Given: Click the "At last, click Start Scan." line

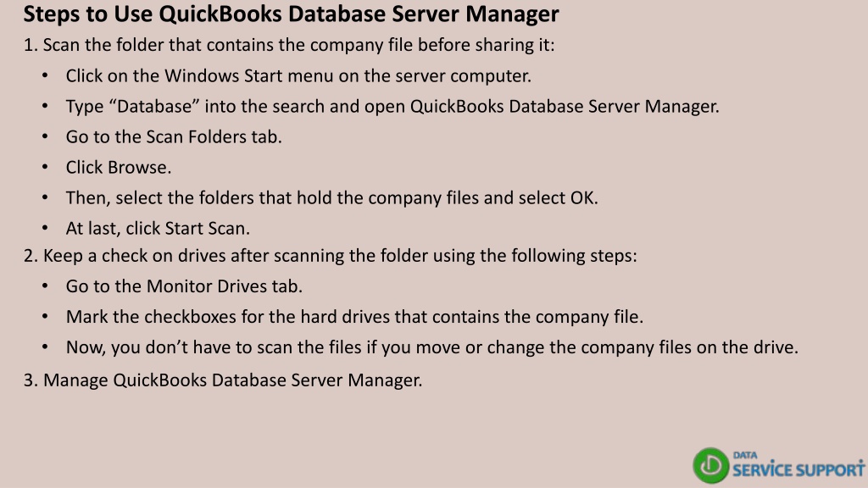Looking at the screenshot, I should coord(158,228).
